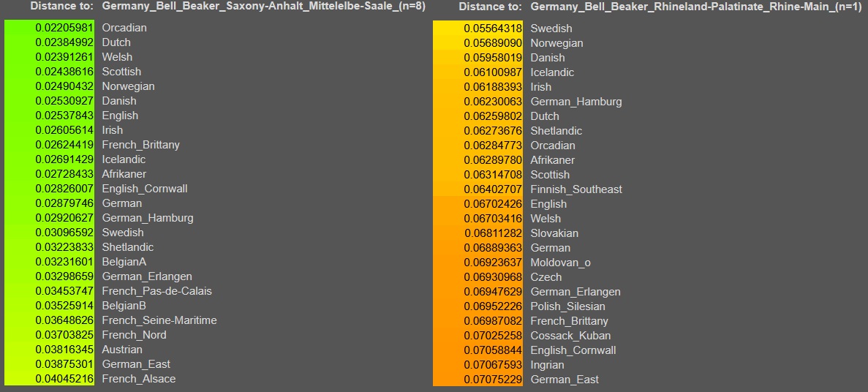Click Shetlandic in the Saxony-Anhalt list
This screenshot has width=868, height=392.
tap(128, 247)
